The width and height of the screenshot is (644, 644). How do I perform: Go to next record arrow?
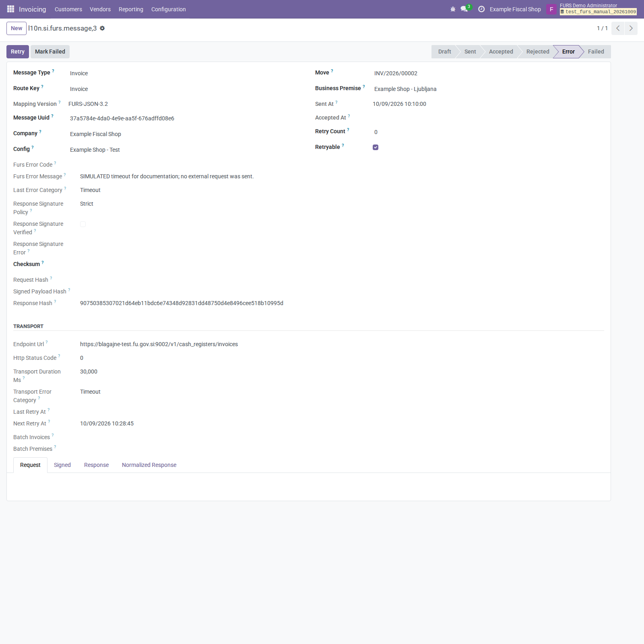[631, 28]
